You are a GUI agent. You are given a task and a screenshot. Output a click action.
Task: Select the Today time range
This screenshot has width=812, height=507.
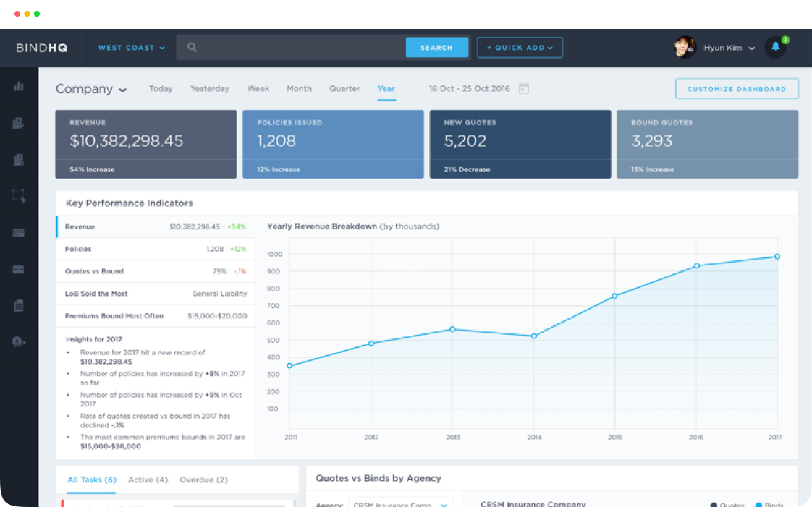[161, 88]
